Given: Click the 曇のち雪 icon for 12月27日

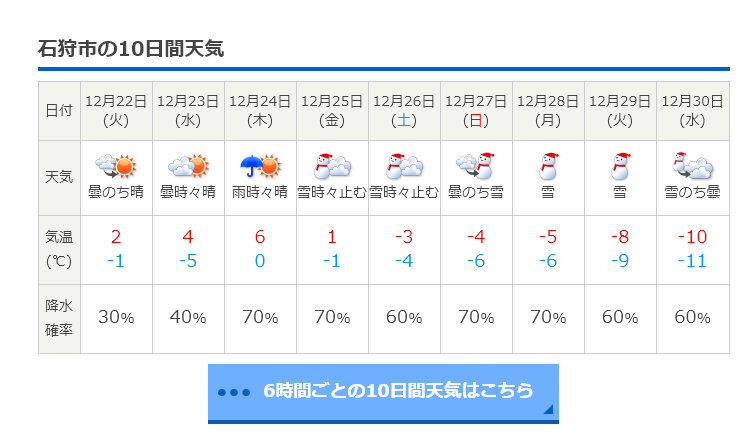Looking at the screenshot, I should 476,166.
